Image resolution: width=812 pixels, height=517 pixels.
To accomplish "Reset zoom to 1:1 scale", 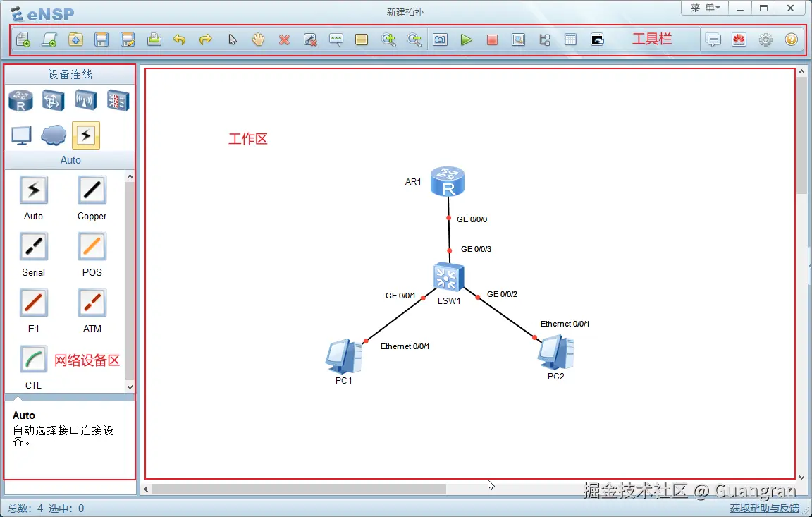I will coord(440,39).
